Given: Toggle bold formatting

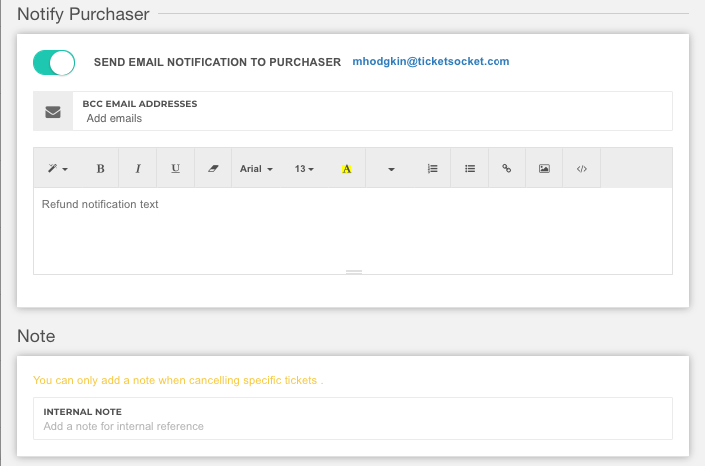Looking at the screenshot, I should point(100,169).
